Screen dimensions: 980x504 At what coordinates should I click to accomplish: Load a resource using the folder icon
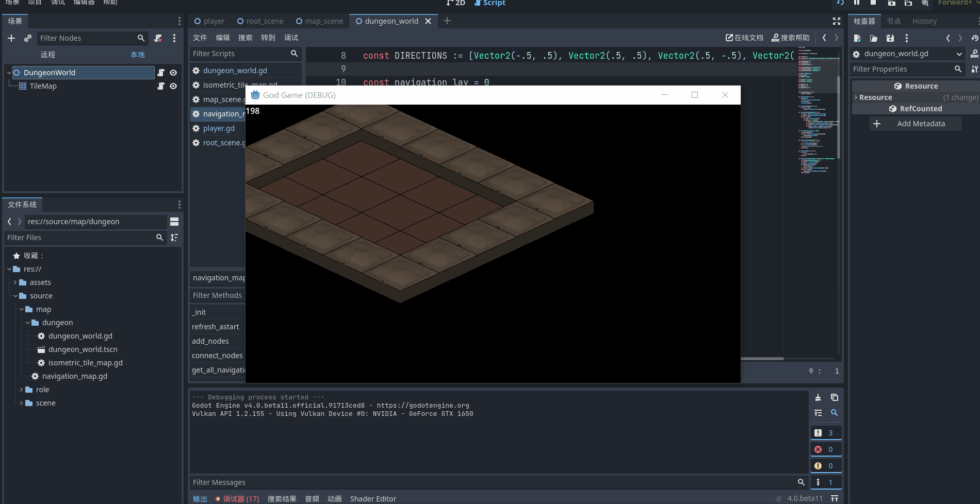pyautogui.click(x=873, y=38)
